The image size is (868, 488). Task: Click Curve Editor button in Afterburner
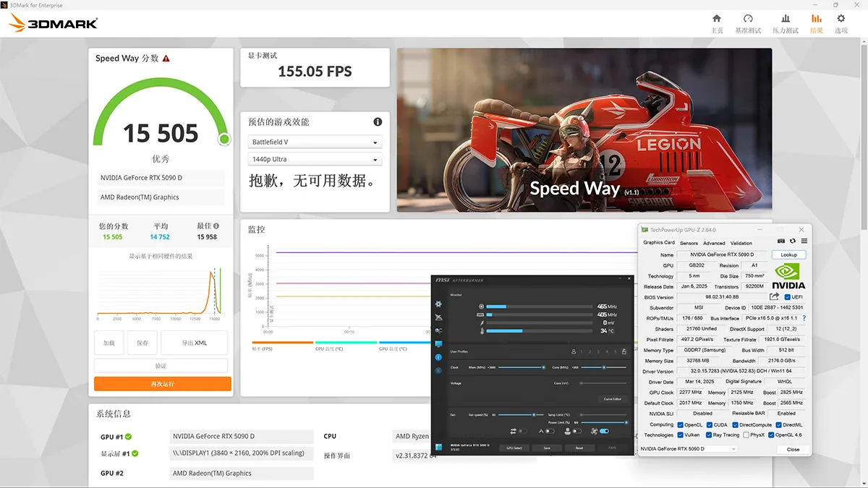(x=613, y=399)
